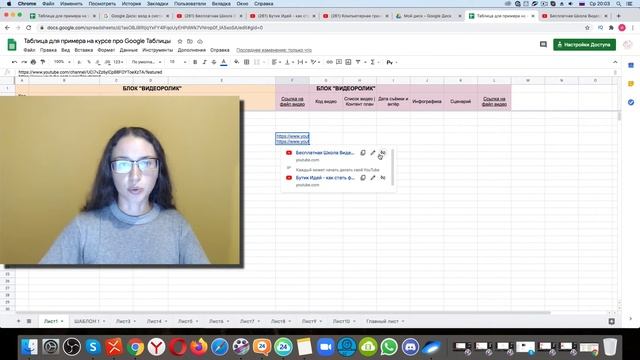
Task: Open the font size dropdown
Action: pyautogui.click(x=178, y=62)
